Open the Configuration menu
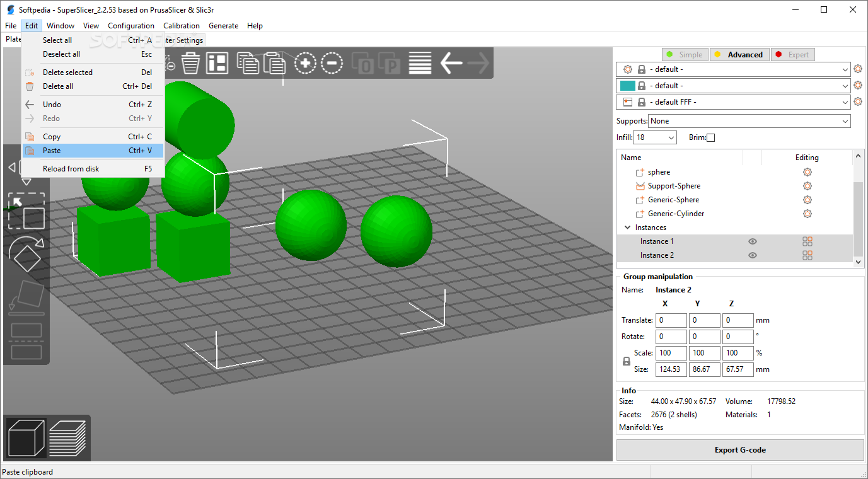 pyautogui.click(x=131, y=26)
